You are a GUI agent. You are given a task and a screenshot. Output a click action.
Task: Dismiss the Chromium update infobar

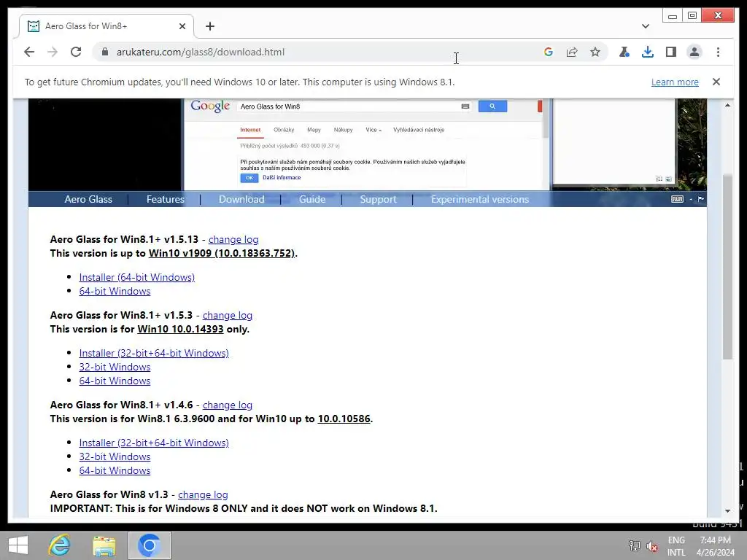pos(716,82)
